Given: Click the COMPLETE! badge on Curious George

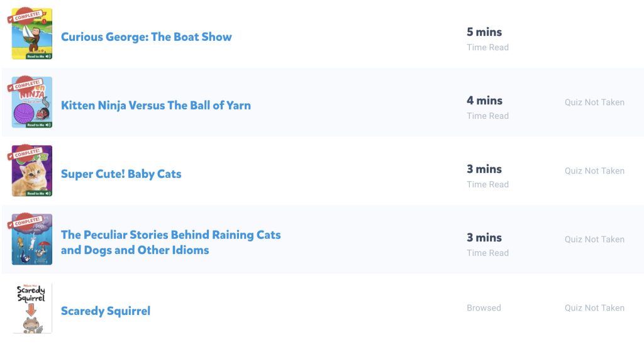Looking at the screenshot, I should coord(25,16).
